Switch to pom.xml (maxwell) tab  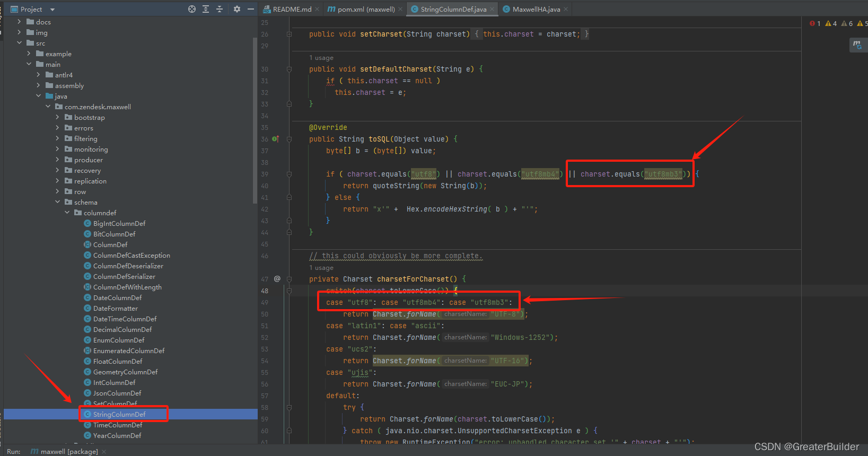[x=366, y=9]
